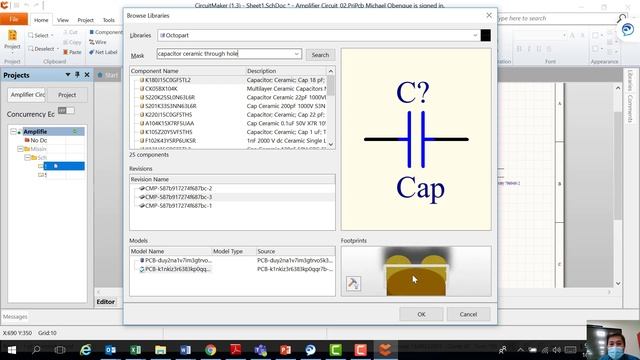Open Word from the taskbar

coord(185,350)
